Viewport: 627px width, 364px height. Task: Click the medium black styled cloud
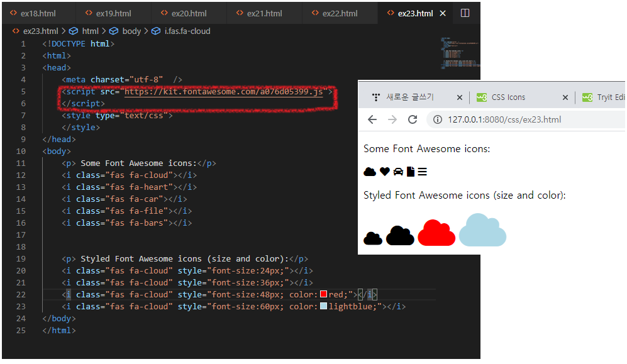coord(400,235)
